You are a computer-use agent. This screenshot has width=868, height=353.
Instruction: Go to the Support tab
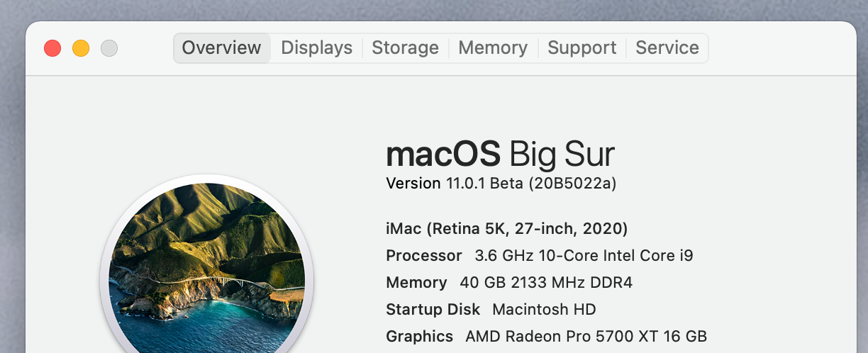pyautogui.click(x=582, y=47)
